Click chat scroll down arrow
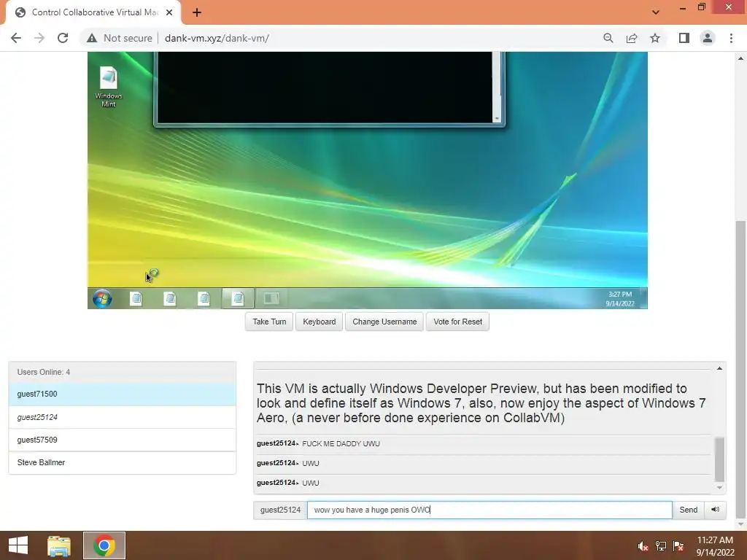This screenshot has width=747, height=560. pos(719,488)
